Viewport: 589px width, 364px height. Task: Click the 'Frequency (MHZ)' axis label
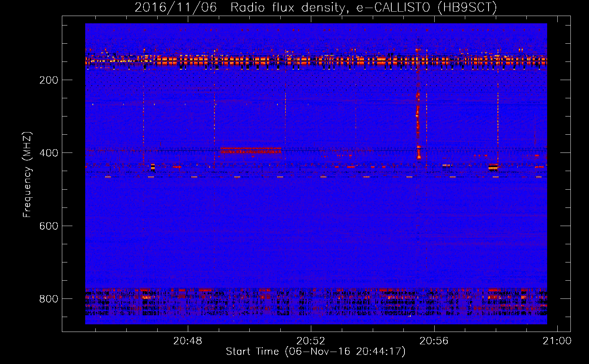coord(27,174)
